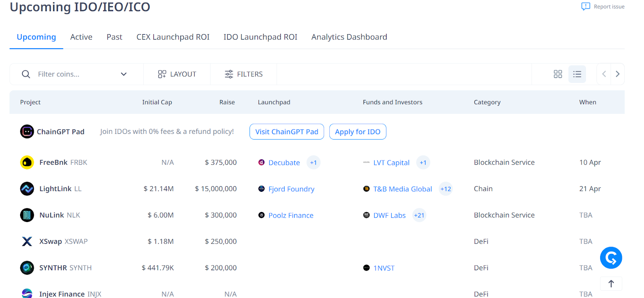The image size is (644, 298).
Task: Sort by Initial Cap column header
Action: click(x=157, y=102)
